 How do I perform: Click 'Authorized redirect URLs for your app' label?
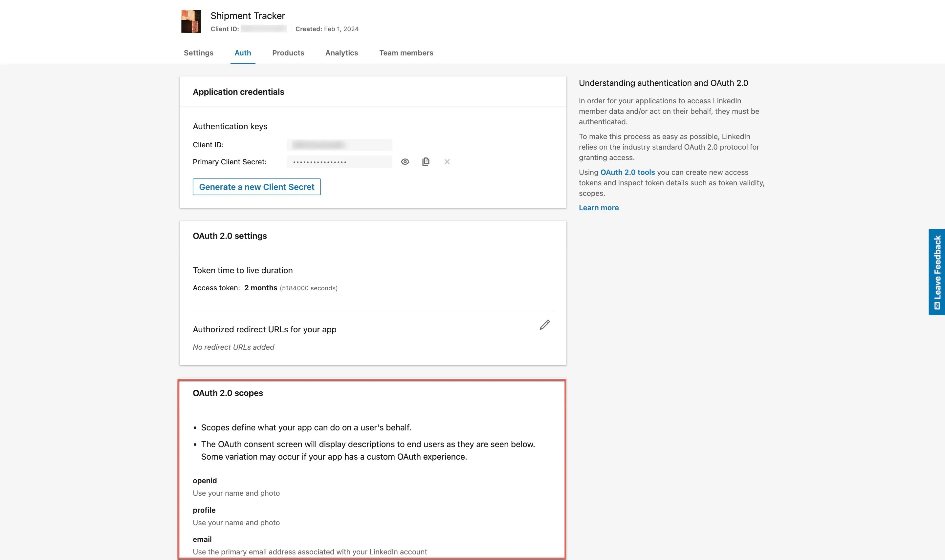(x=264, y=329)
